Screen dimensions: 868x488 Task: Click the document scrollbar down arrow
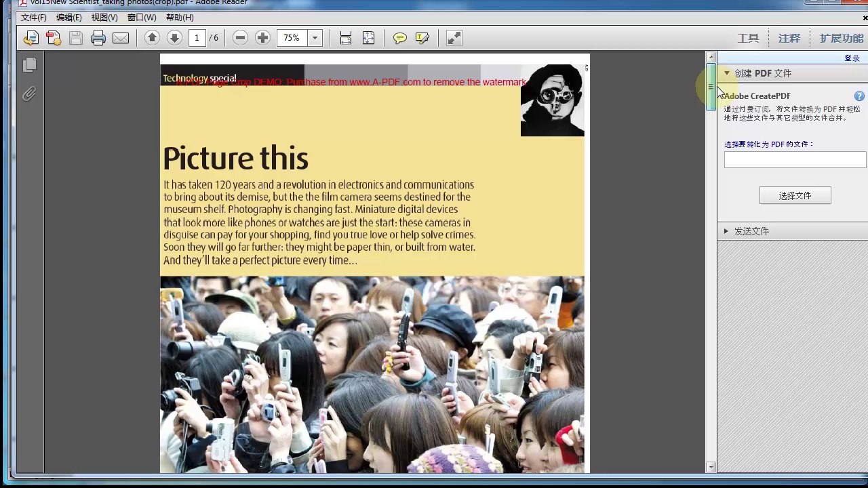coord(711,467)
